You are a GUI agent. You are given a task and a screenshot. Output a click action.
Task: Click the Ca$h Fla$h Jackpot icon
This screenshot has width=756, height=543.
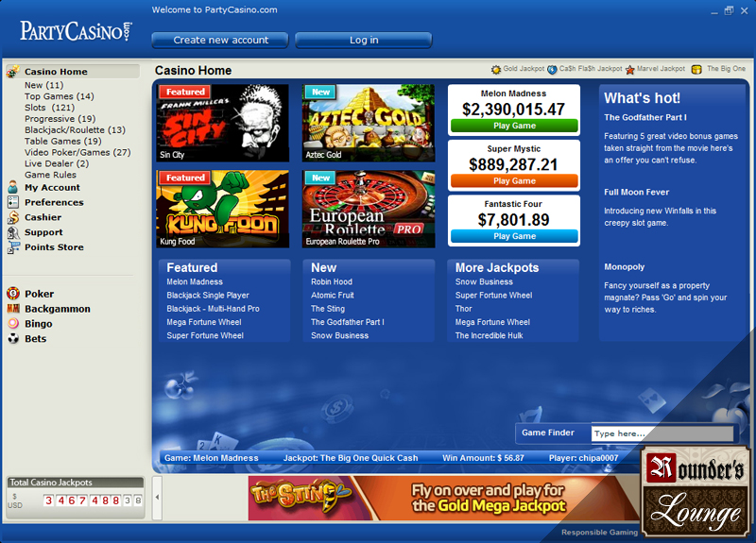(x=552, y=69)
